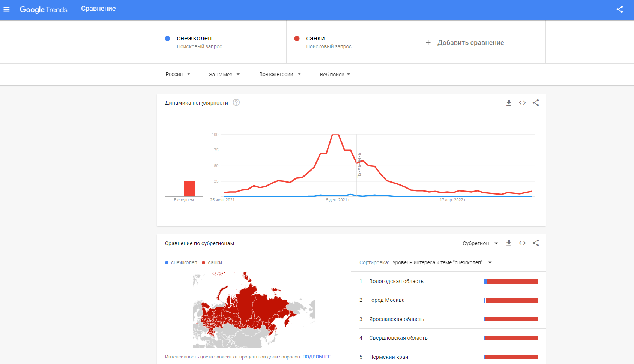
Task: Share the comparison from the header bar
Action: point(619,9)
